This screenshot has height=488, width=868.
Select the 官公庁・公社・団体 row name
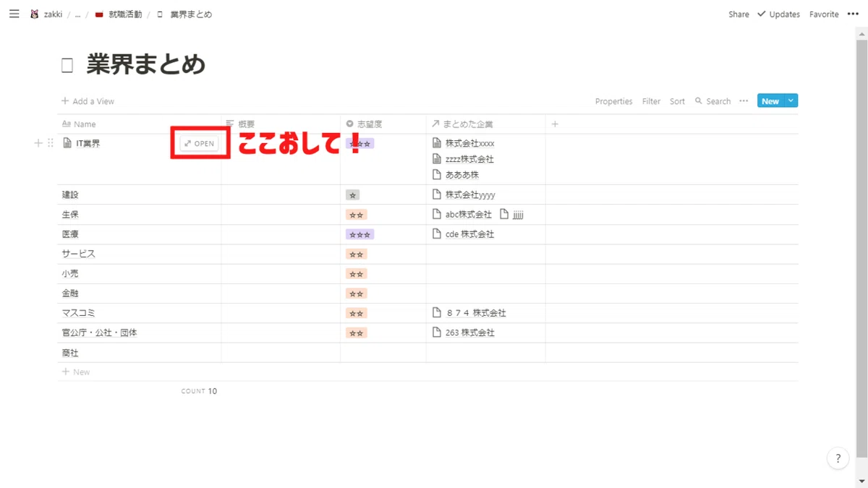click(99, 333)
